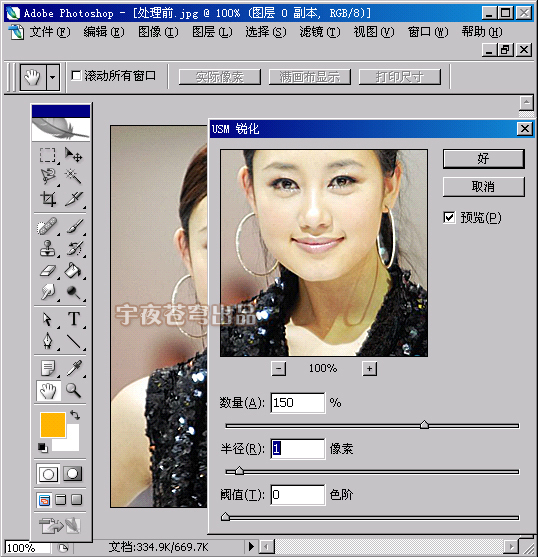538x557 pixels.
Task: Expand the status bar info arrow
Action: coord(251,546)
